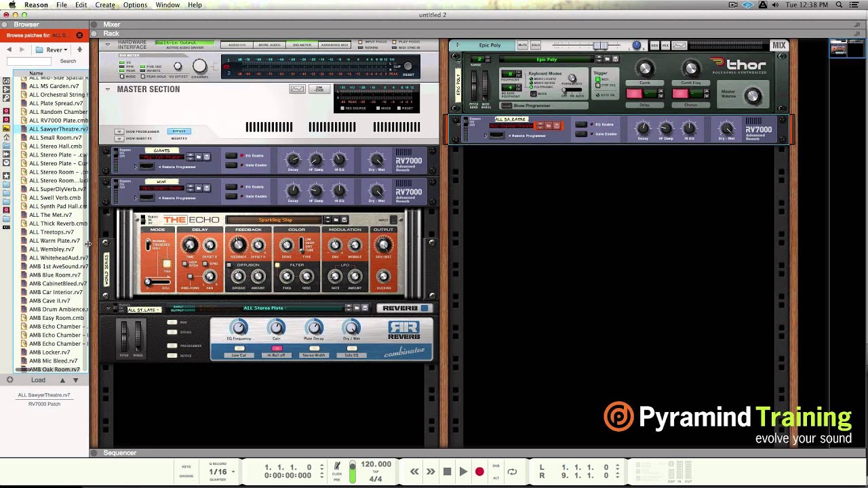Toggle Show Insert FX in the Master Section
868x488 pixels.
click(119, 138)
